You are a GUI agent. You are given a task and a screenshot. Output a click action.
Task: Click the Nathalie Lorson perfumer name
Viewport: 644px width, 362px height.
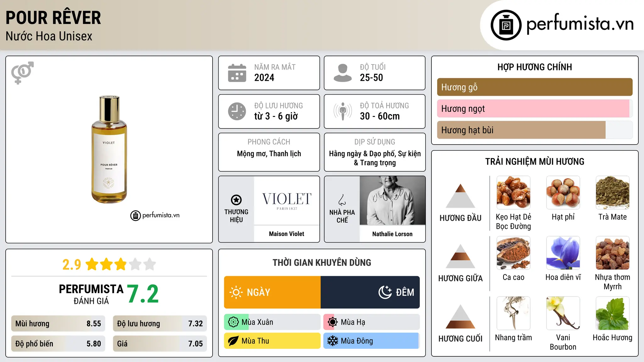[x=392, y=234]
